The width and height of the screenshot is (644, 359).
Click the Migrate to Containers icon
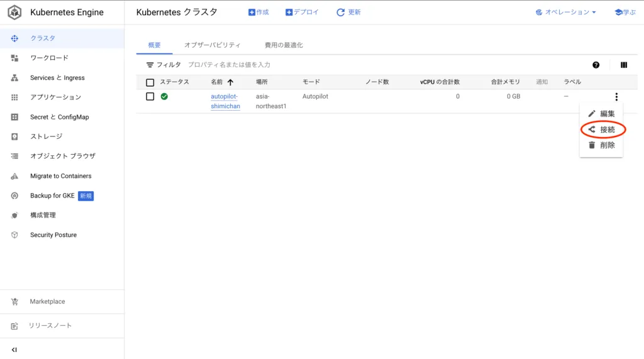(x=14, y=176)
